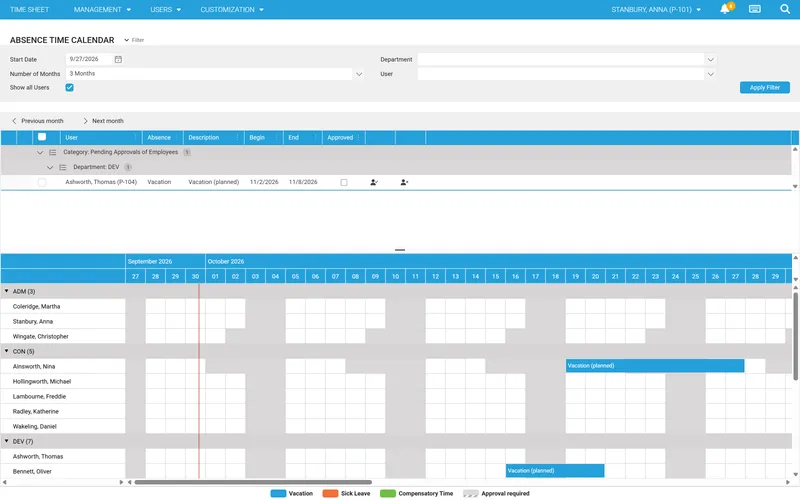Click the right arrow of horizontal calendar scrollbar

point(788,482)
